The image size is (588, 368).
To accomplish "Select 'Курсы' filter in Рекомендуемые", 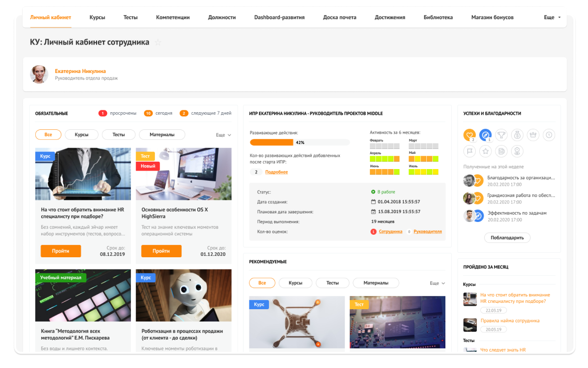I will tap(295, 283).
